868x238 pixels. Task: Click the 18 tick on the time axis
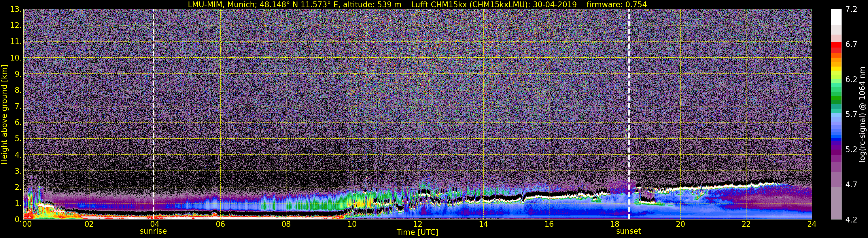pos(614,224)
